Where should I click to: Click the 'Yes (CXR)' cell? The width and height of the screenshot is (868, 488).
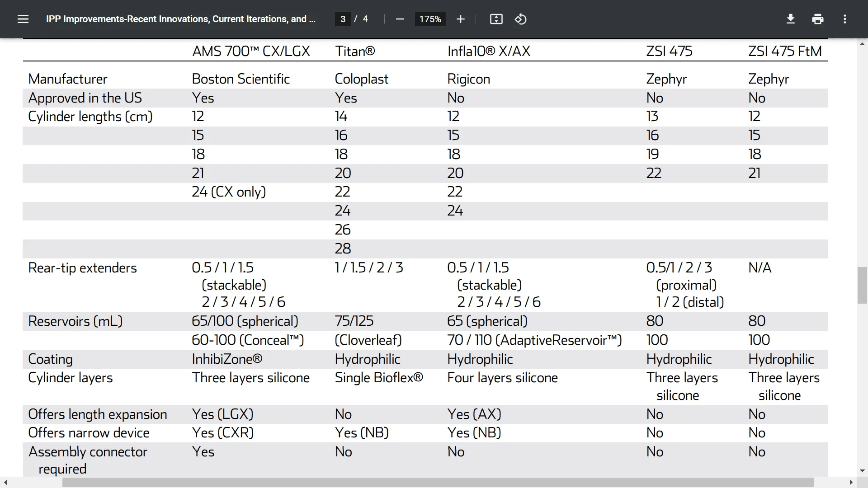tap(223, 433)
